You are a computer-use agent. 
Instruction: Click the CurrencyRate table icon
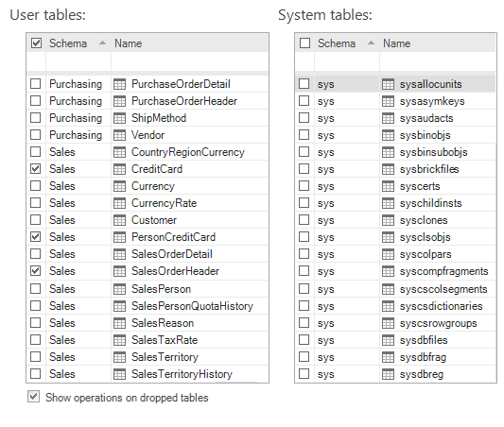(119, 203)
